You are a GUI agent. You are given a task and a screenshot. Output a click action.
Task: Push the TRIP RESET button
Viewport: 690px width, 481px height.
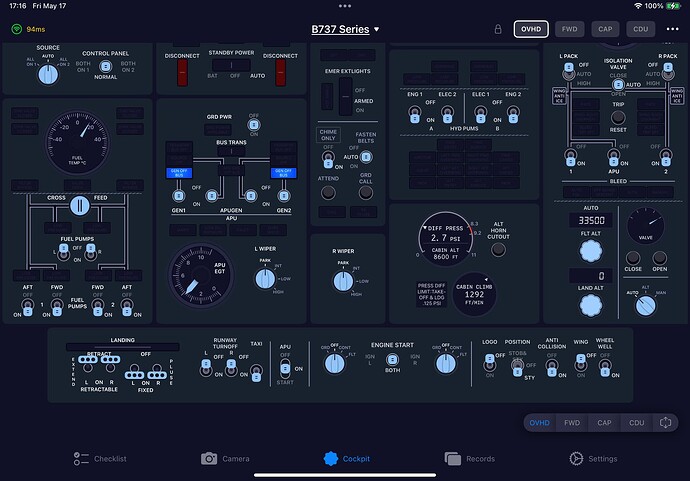618,117
